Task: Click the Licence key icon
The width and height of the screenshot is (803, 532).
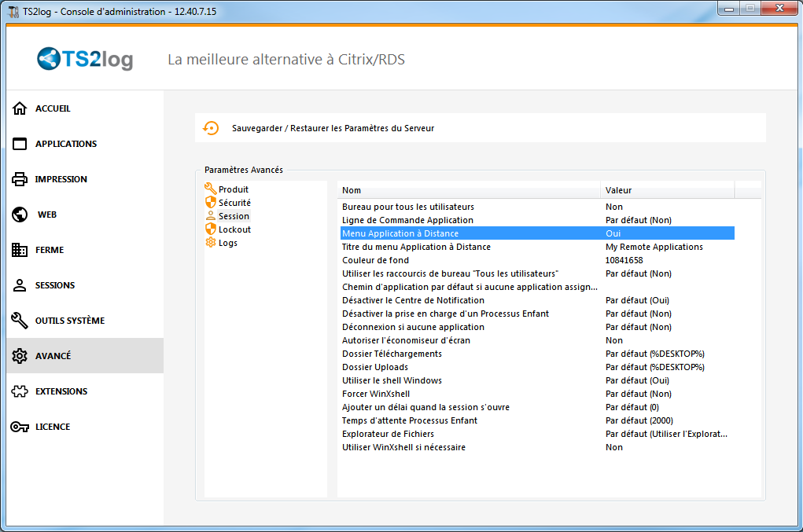Action: click(x=20, y=427)
